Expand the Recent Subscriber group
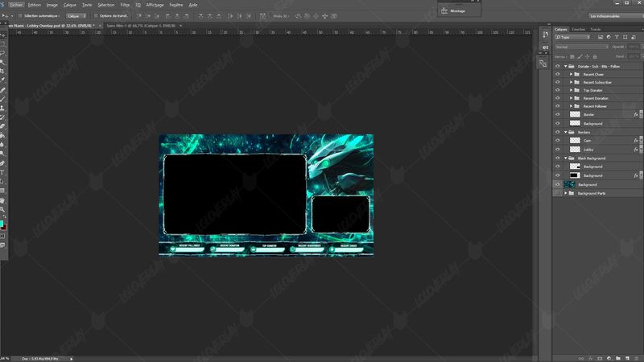This screenshot has width=644, height=362. 571,82
